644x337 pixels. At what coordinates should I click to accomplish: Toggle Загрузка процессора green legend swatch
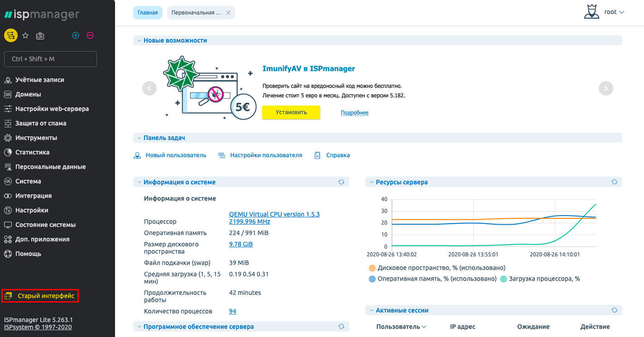point(504,279)
